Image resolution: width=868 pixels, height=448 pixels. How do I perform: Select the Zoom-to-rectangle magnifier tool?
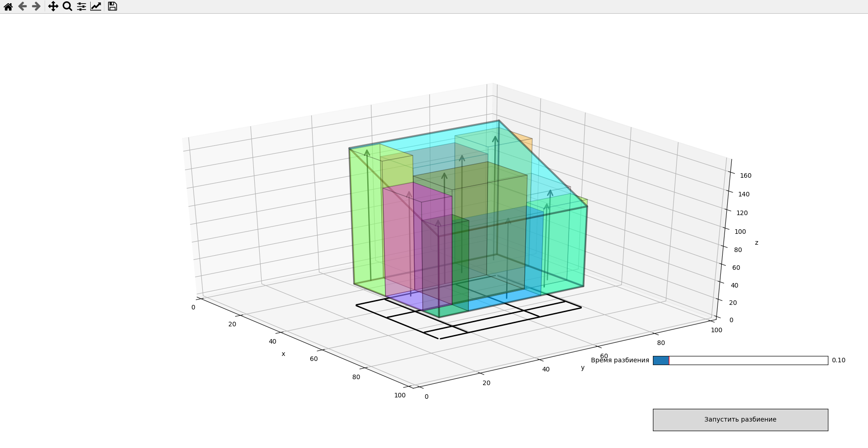coord(67,6)
